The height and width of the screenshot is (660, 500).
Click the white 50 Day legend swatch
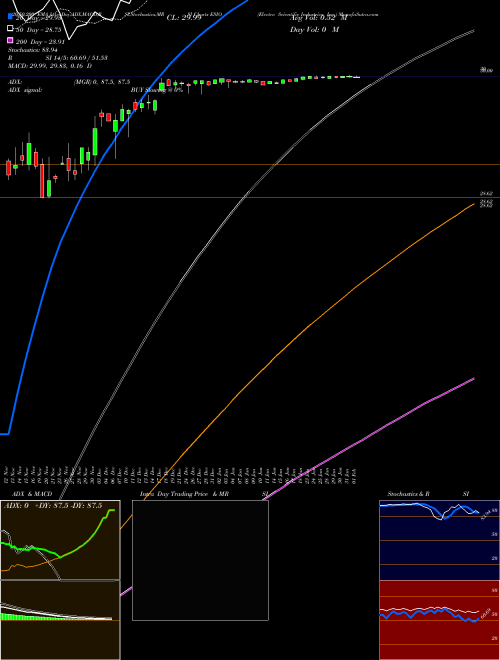tap(10, 28)
